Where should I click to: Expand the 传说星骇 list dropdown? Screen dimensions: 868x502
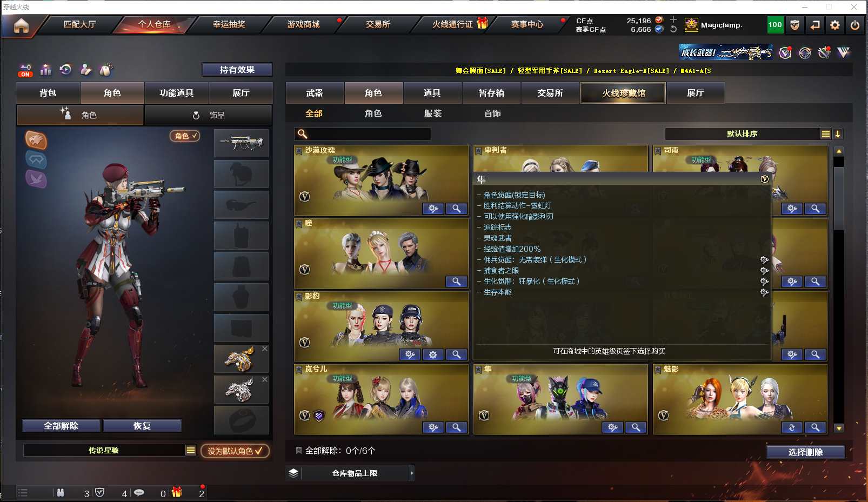pyautogui.click(x=190, y=450)
